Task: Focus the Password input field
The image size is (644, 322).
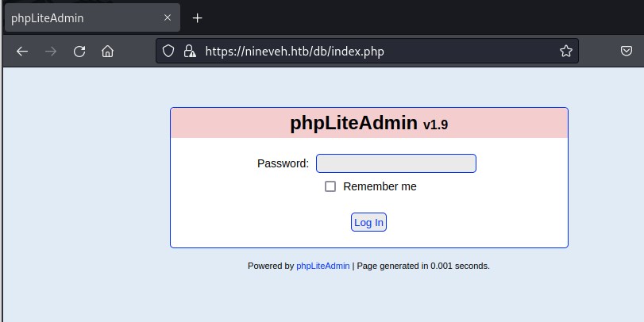Action: tap(396, 163)
